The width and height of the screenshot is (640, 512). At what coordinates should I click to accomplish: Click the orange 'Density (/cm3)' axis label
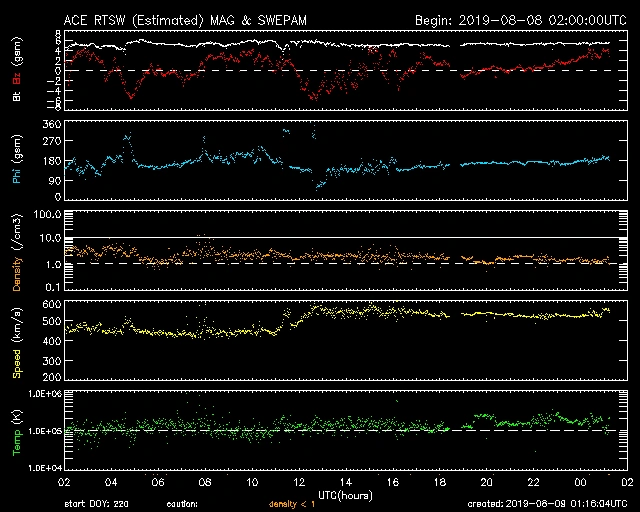[x=17, y=252]
